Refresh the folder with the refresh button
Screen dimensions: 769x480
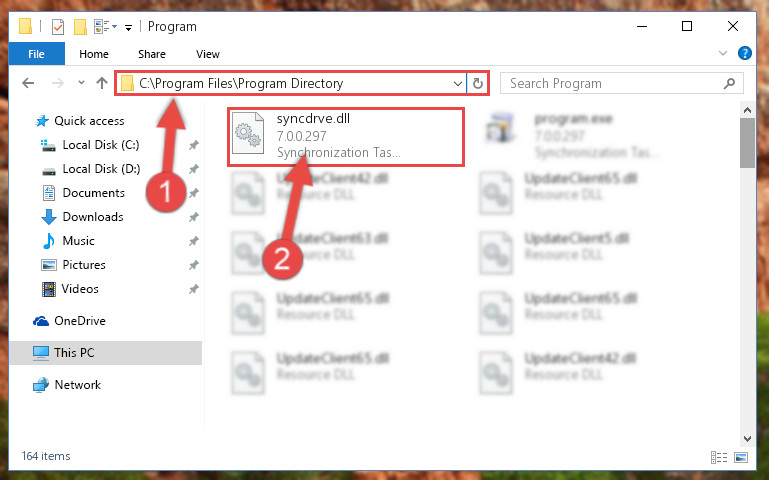478,84
